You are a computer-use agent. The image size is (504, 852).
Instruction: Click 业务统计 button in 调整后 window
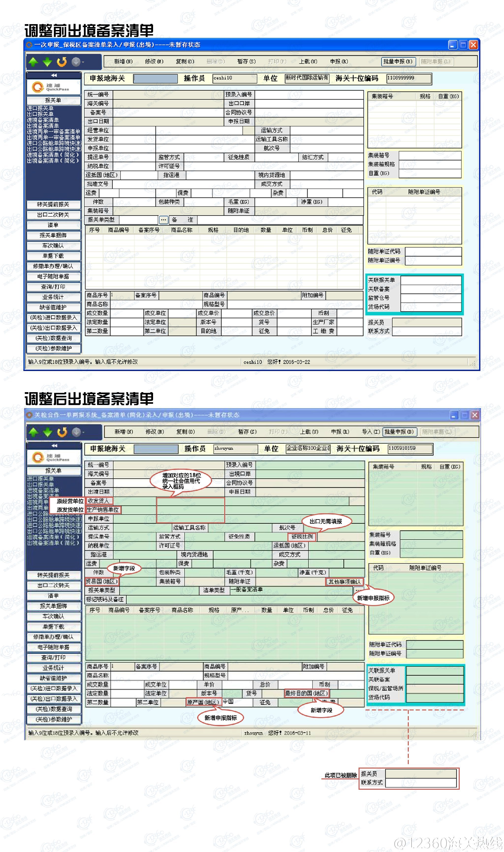54,668
